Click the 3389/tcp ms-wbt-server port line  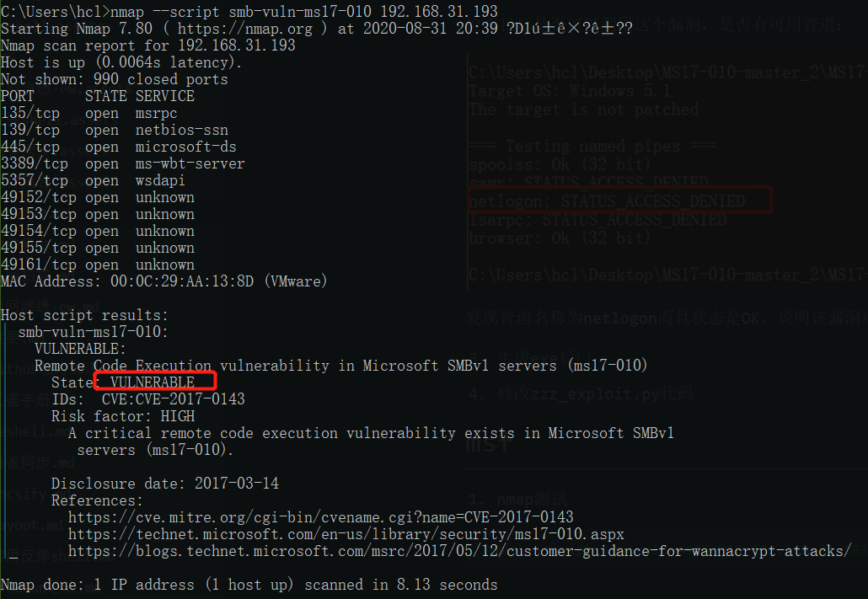(x=123, y=163)
